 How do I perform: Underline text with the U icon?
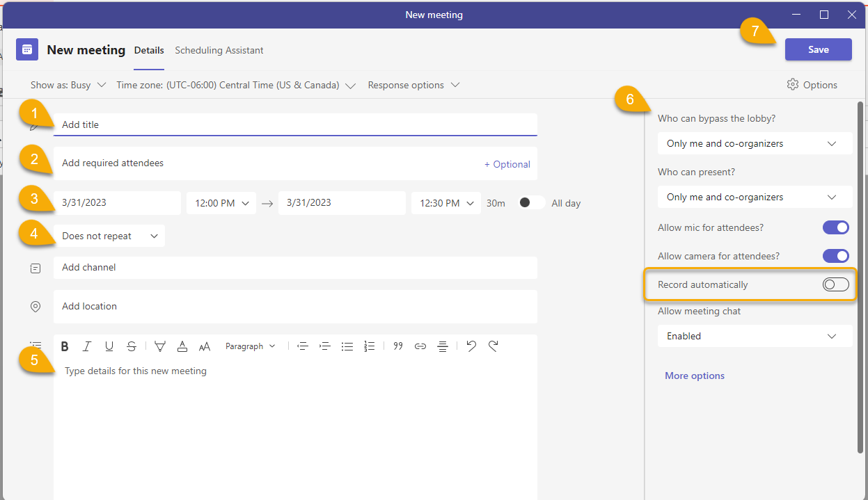coord(109,346)
